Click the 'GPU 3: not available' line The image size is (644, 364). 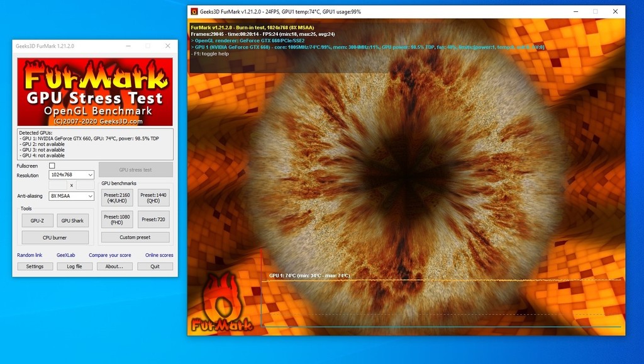(x=42, y=150)
